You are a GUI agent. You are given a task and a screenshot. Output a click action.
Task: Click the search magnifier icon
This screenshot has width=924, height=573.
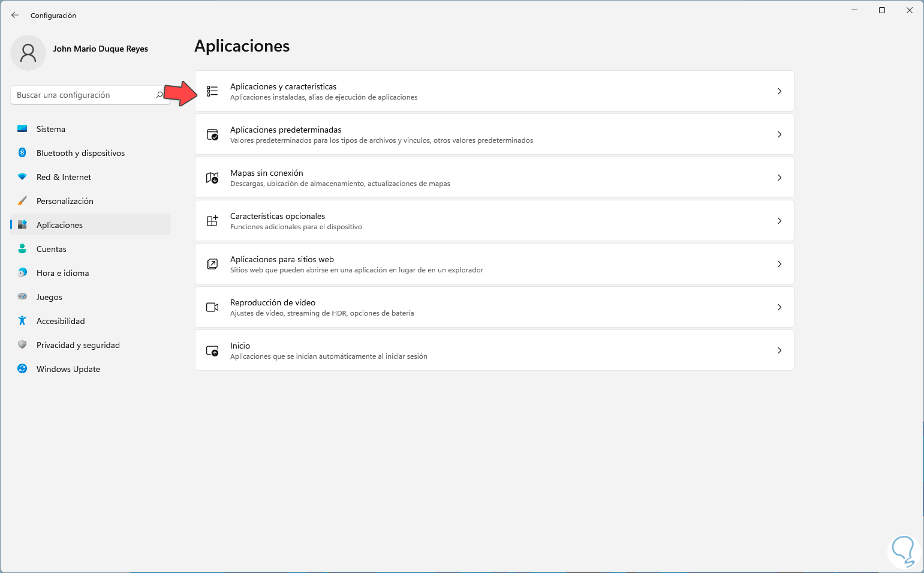pos(159,95)
